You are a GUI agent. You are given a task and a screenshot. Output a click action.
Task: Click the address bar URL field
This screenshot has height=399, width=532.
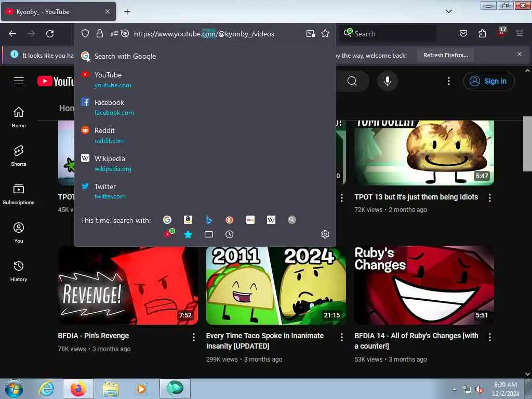click(204, 34)
